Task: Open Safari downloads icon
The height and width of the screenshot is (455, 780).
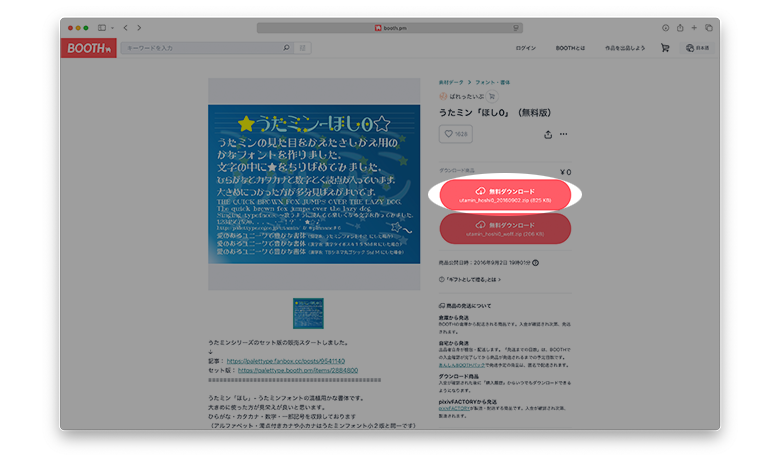Action: tap(666, 28)
